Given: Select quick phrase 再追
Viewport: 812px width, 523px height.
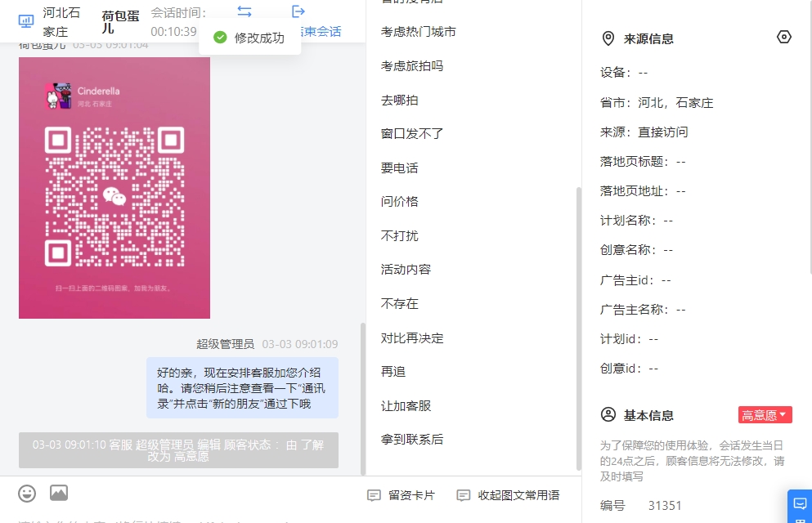Looking at the screenshot, I should pos(393,372).
